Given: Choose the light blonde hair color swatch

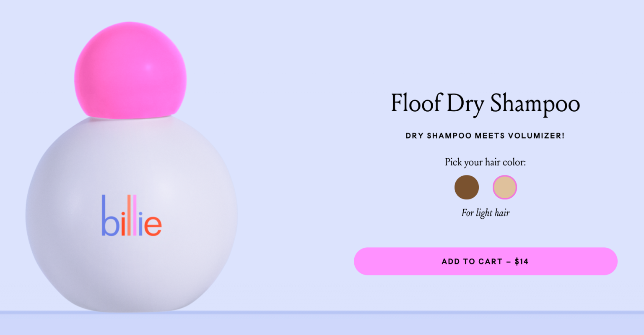Looking at the screenshot, I should [x=505, y=187].
